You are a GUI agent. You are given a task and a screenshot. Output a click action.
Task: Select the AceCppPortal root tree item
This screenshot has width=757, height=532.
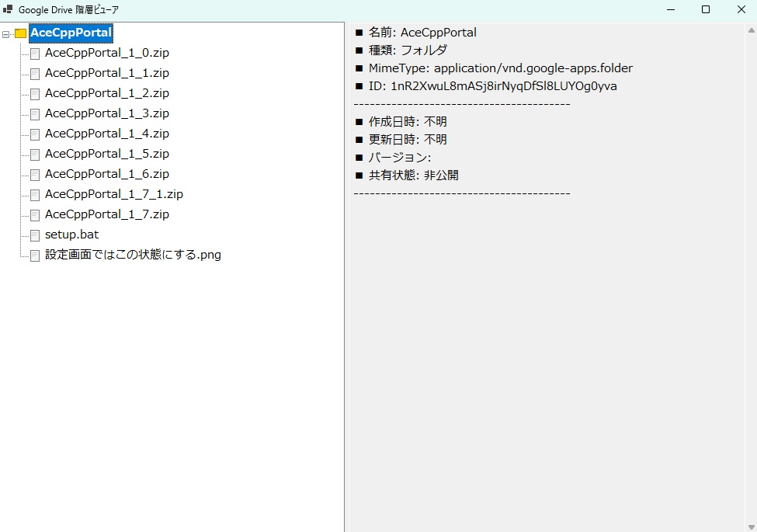(71, 33)
